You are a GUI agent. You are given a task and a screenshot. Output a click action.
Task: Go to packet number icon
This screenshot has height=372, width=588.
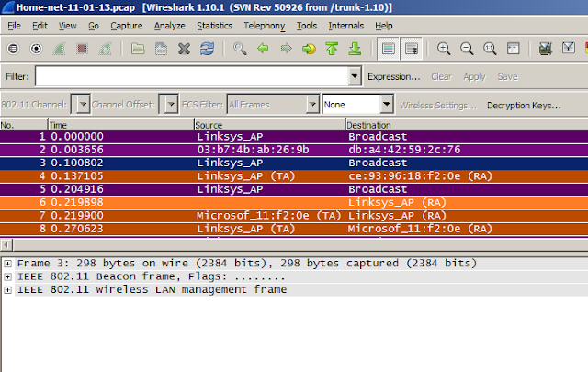point(309,49)
